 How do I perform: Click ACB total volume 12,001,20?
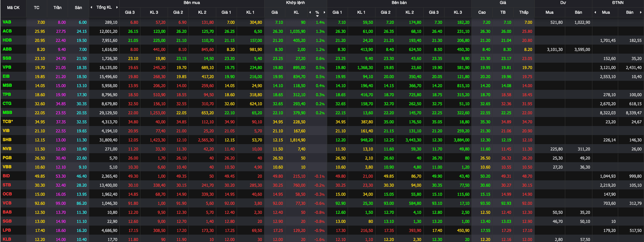tap(108, 32)
